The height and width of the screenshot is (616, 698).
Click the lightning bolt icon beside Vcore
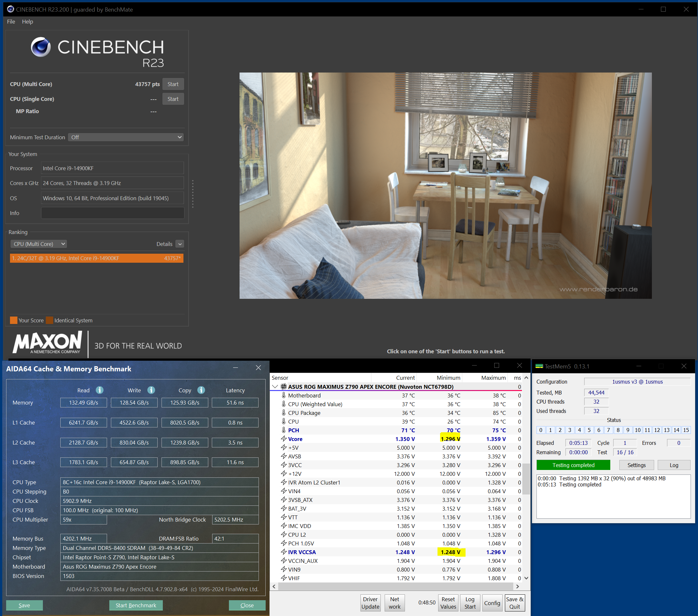pos(283,439)
